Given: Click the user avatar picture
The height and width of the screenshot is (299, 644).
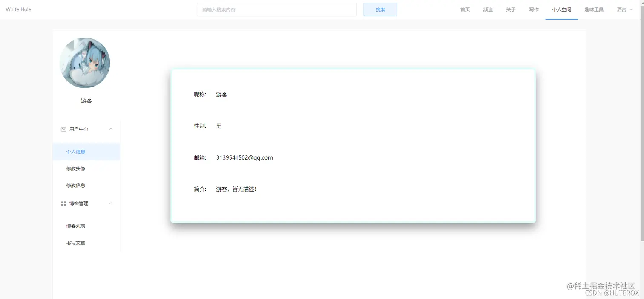Looking at the screenshot, I should pos(85,63).
